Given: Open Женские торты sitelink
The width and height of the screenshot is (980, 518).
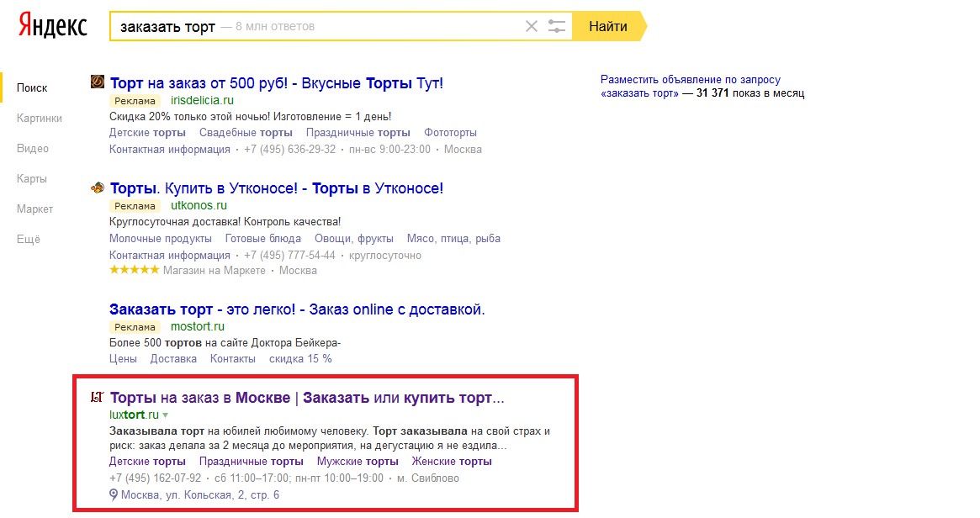Looking at the screenshot, I should click(452, 461).
